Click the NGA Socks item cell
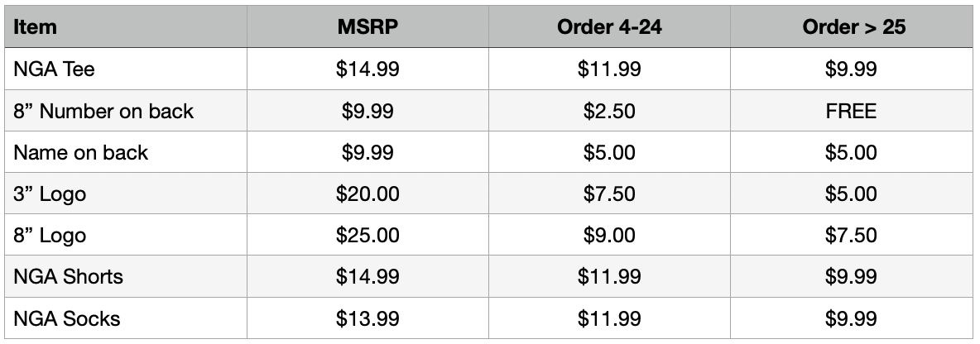980x344 pixels. 66,318
